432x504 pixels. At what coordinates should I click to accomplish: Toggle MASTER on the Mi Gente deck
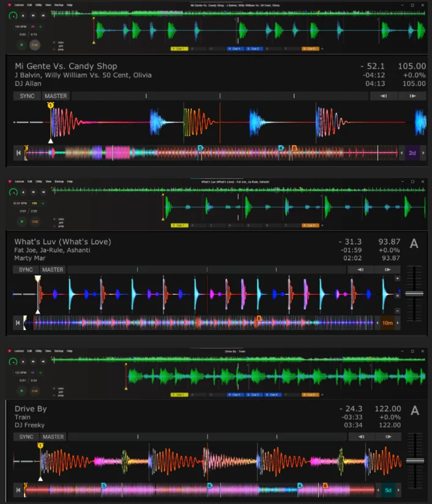point(56,96)
